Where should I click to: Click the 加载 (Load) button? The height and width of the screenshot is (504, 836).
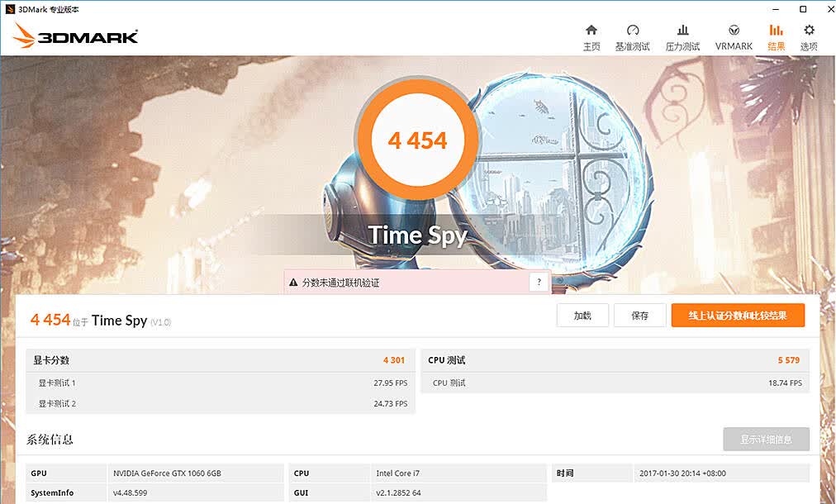582,315
